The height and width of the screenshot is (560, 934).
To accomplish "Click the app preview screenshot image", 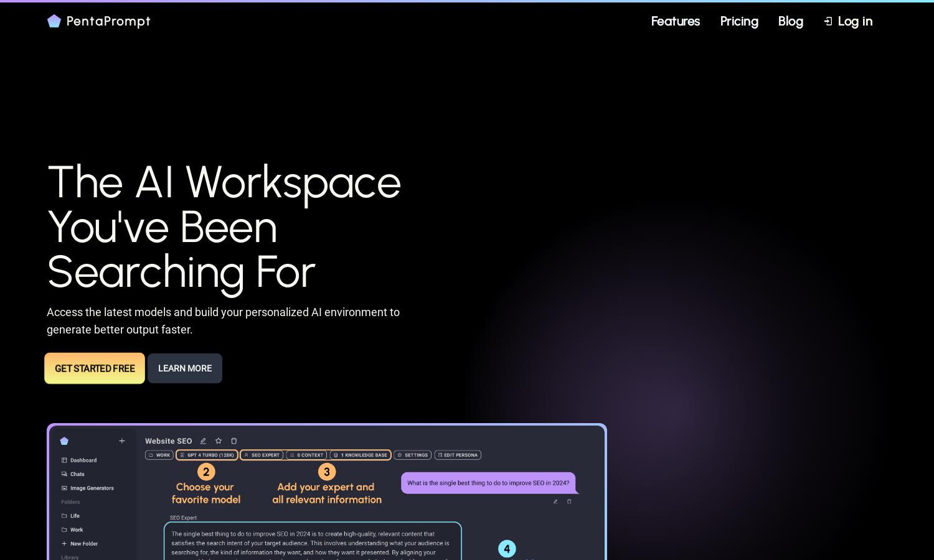I will tap(327, 492).
